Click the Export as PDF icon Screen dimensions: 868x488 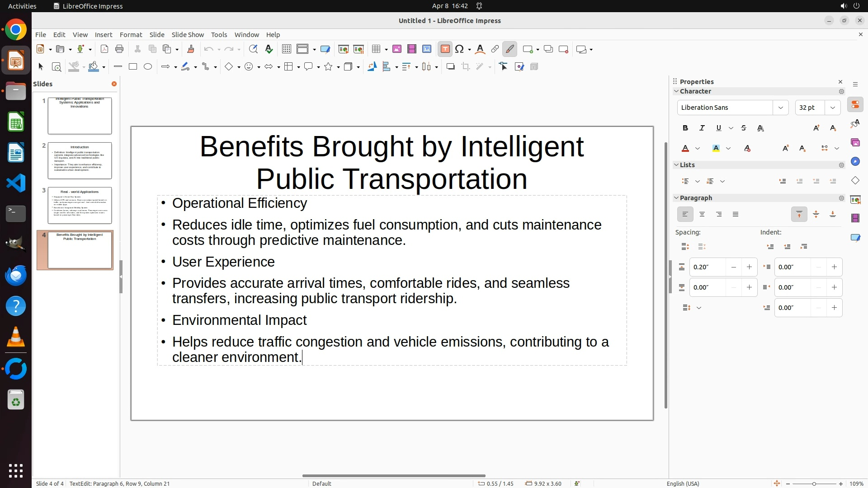(x=104, y=49)
